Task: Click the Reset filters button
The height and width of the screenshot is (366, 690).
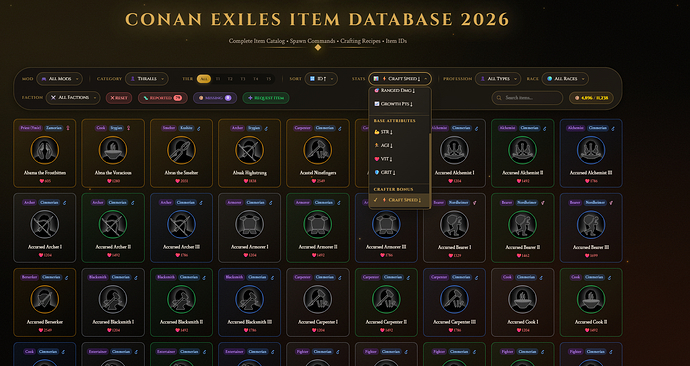Action: point(119,98)
